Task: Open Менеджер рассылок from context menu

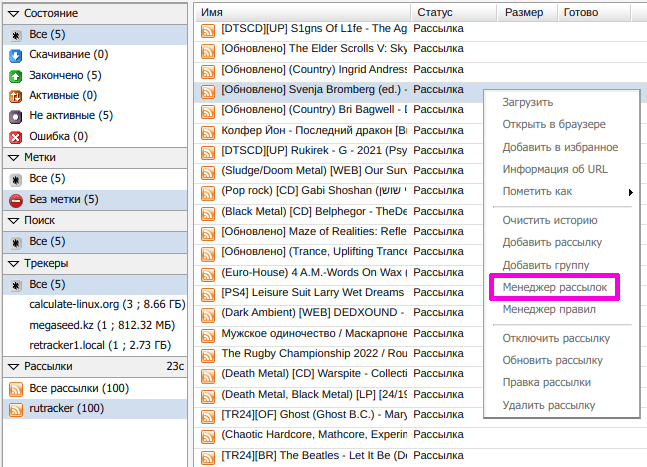Action: click(x=554, y=287)
